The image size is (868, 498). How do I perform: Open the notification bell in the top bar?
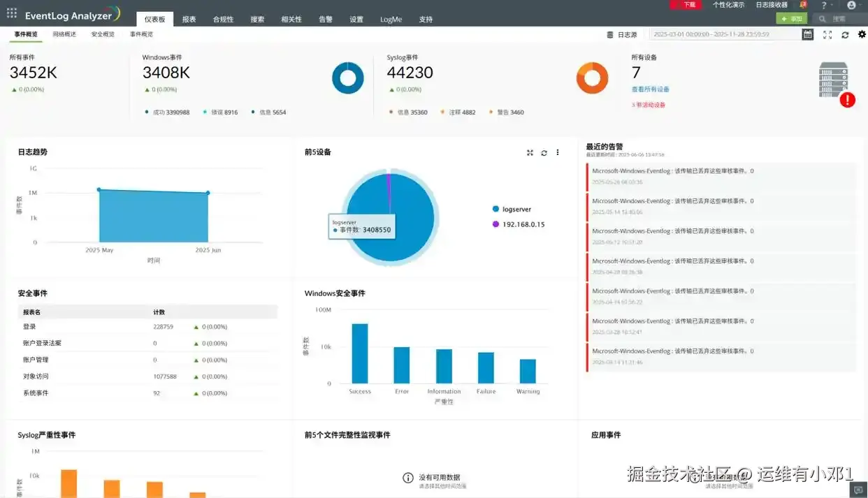[803, 5]
